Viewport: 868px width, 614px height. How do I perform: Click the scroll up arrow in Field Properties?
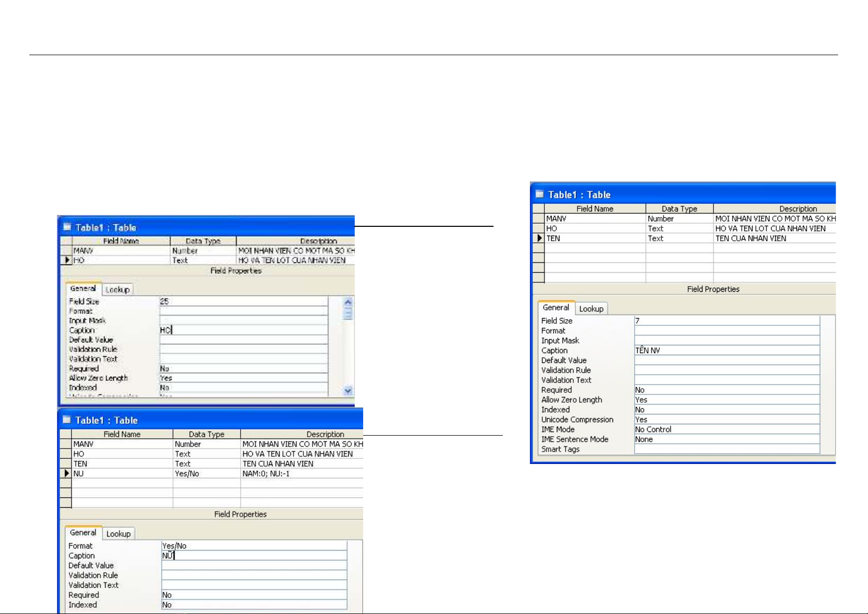[x=348, y=302]
